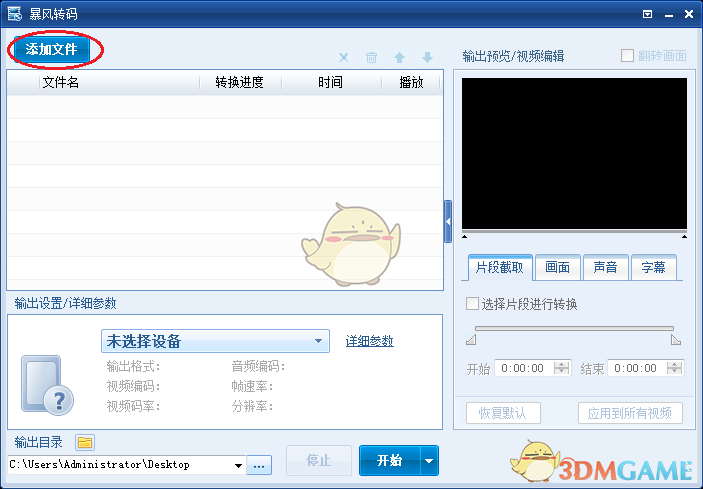Click the black video preview area
This screenshot has width=703, height=489.
(574, 153)
